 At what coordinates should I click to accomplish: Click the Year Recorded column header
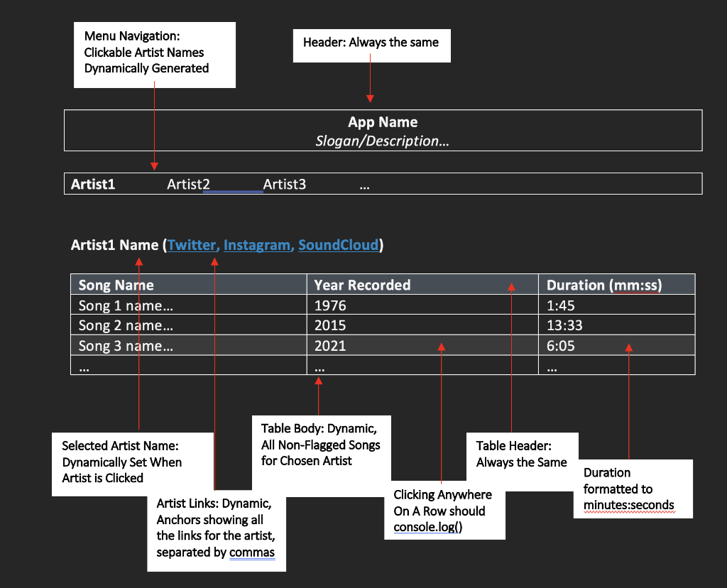tap(362, 285)
